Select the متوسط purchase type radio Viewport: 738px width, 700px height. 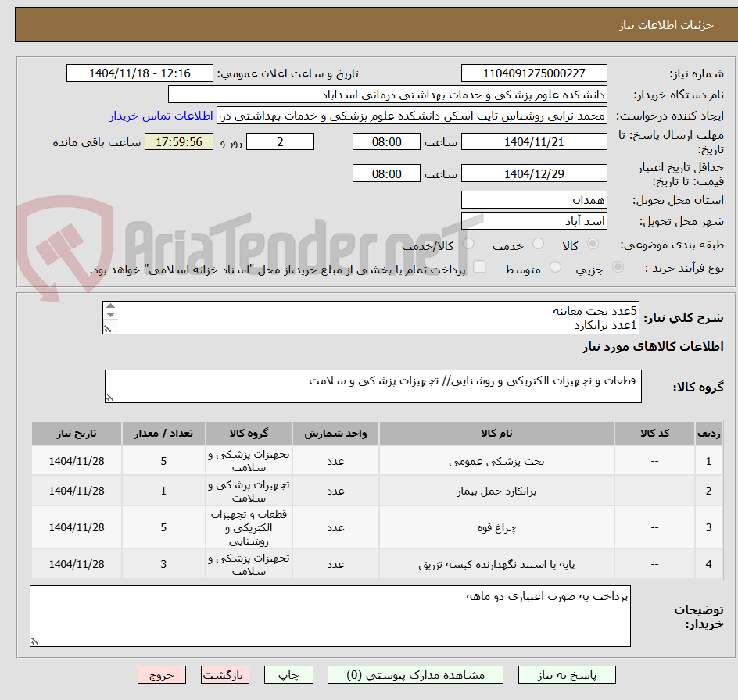coord(555,267)
